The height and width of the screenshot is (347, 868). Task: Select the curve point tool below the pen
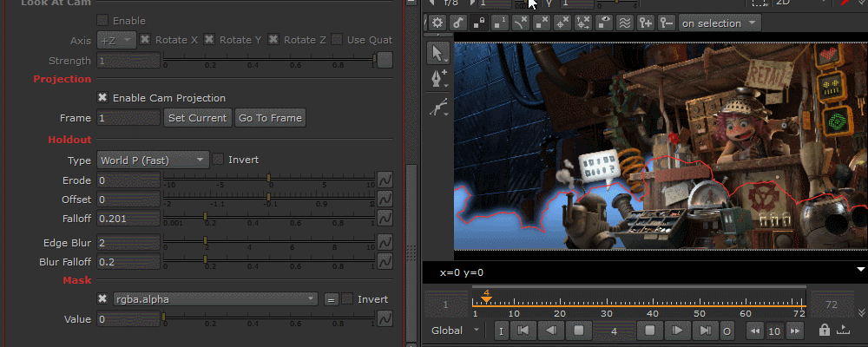point(437,107)
